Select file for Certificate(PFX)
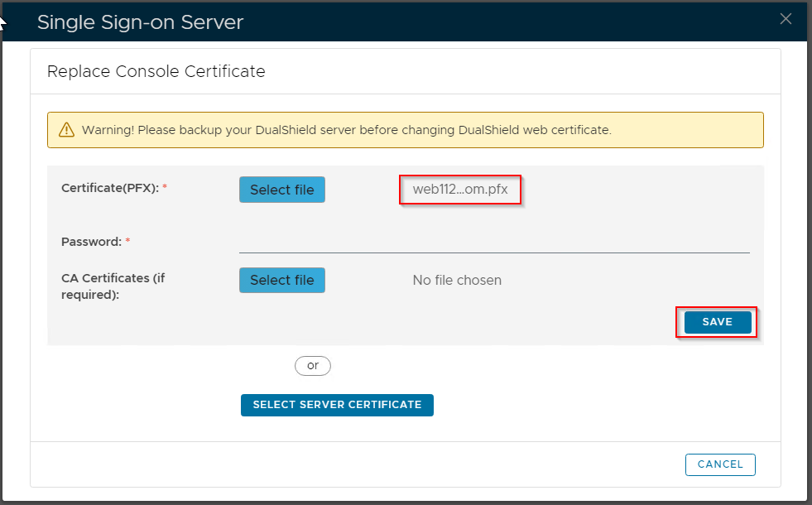Image resolution: width=812 pixels, height=505 pixels. point(281,190)
